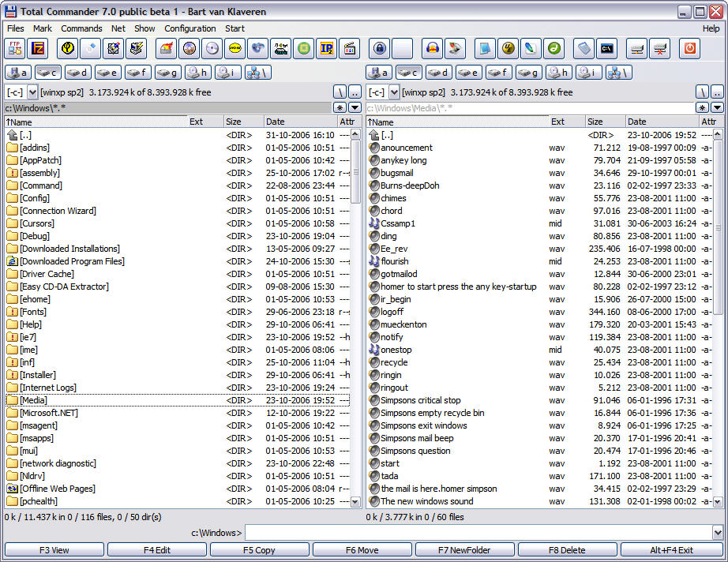Open the Net menu

(118, 28)
